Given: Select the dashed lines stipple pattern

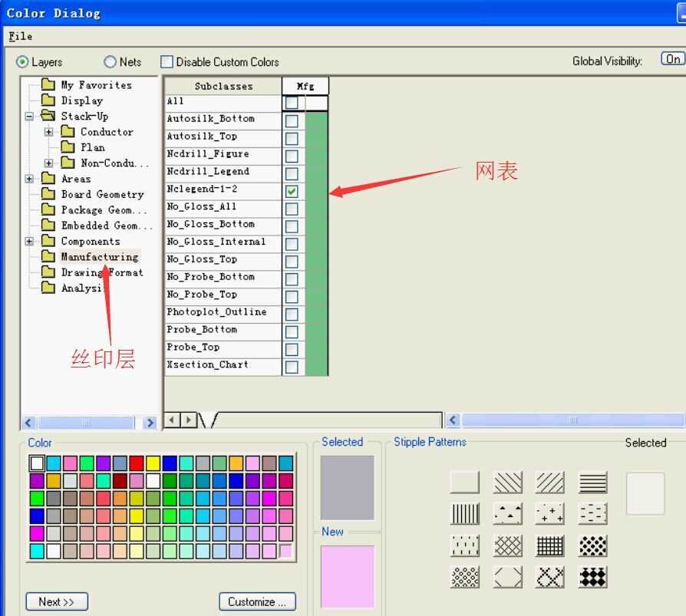Looking at the screenshot, I should click(x=593, y=514).
